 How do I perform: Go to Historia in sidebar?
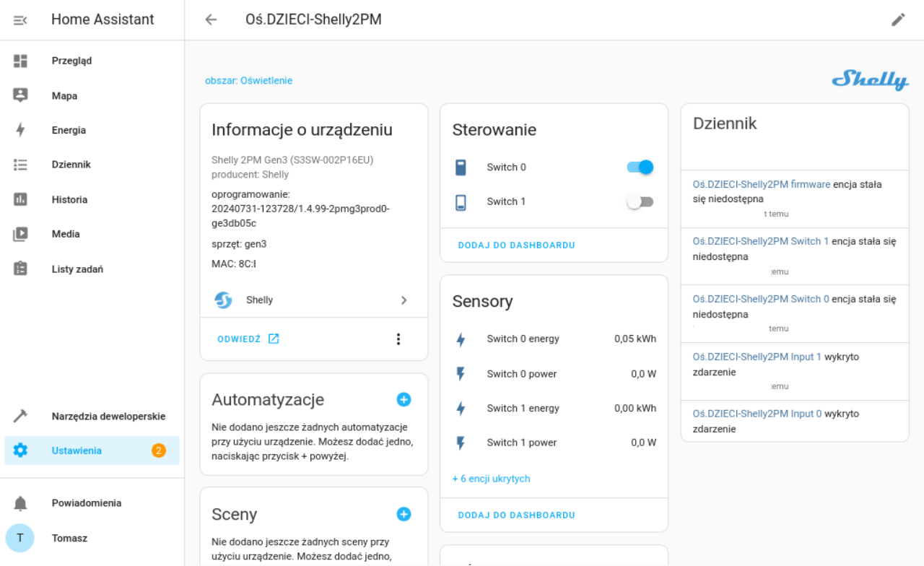tap(69, 200)
